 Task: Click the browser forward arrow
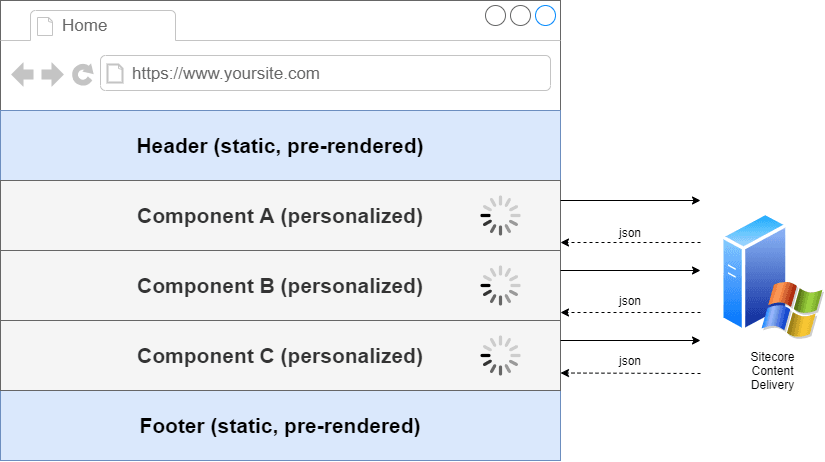[x=52, y=74]
